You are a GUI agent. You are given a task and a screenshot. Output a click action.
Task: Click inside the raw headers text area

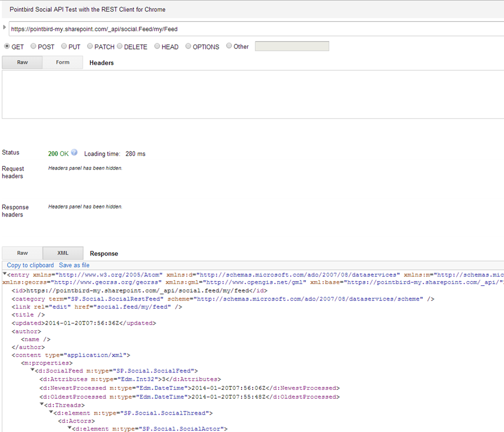pos(253,94)
